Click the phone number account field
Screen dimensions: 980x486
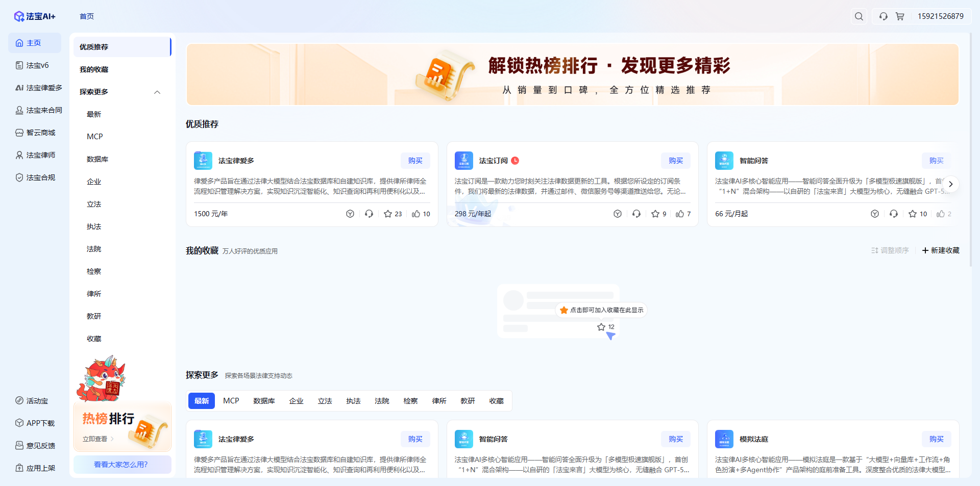tap(941, 16)
